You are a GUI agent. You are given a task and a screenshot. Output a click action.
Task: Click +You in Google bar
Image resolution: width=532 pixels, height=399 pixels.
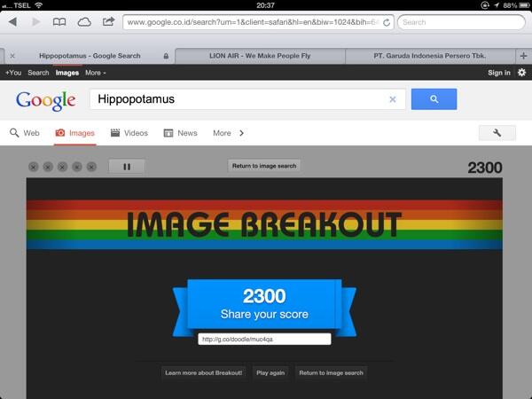[13, 73]
